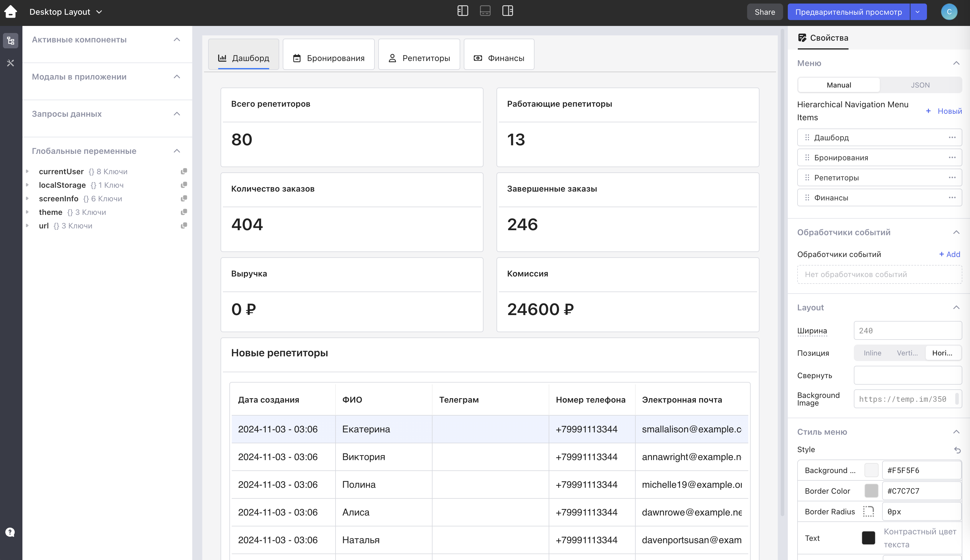Open the component tree sidebar icon
The height and width of the screenshot is (560, 970).
(10, 41)
